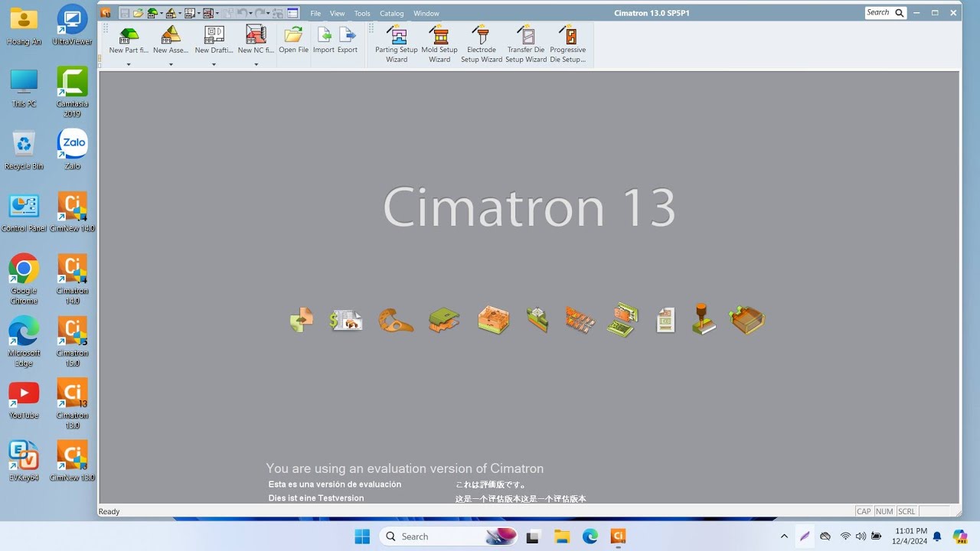Open the Catalog menu
The height and width of the screenshot is (551, 980).
(391, 13)
